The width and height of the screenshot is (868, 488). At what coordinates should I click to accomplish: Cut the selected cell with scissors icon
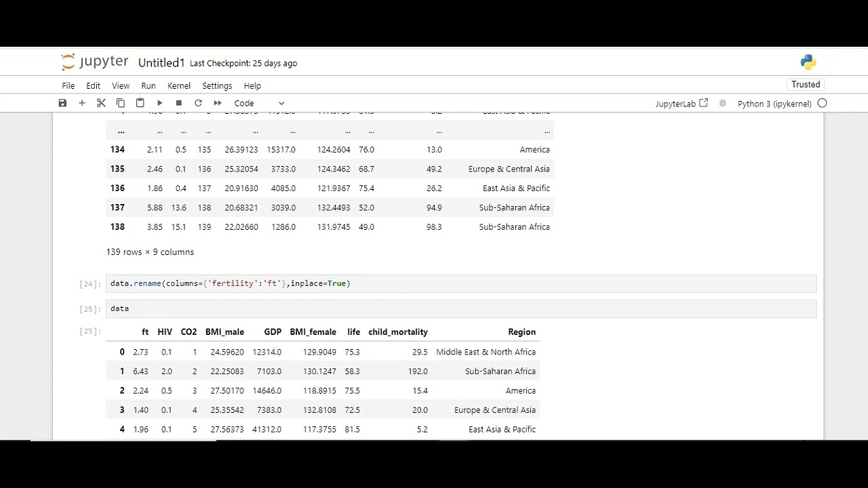[101, 103]
